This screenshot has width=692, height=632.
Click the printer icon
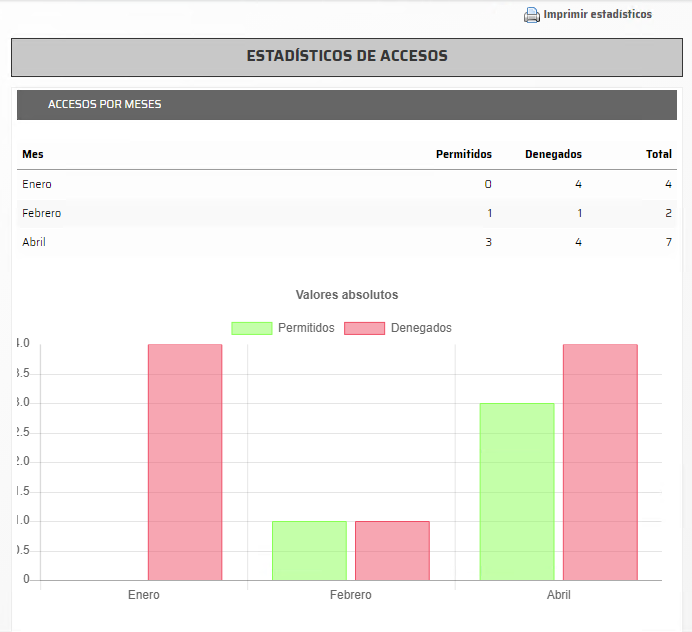pyautogui.click(x=532, y=15)
